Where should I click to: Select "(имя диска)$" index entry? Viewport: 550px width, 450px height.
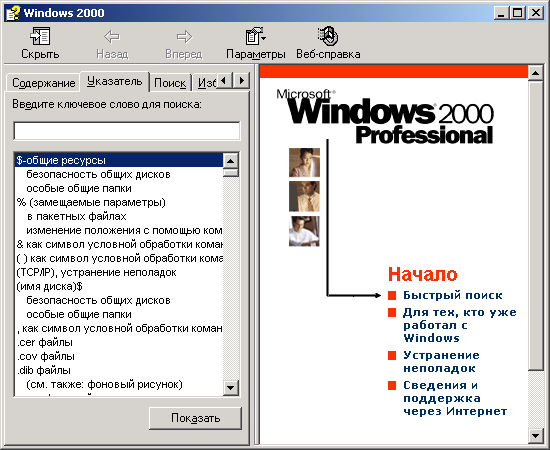click(49, 287)
